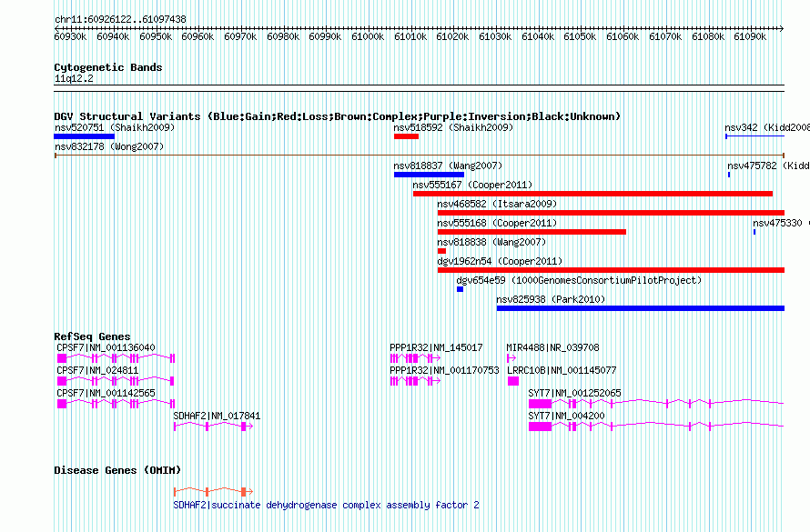
Task: Click the nsv555168 (Cooper2011) label
Action: coord(497,223)
